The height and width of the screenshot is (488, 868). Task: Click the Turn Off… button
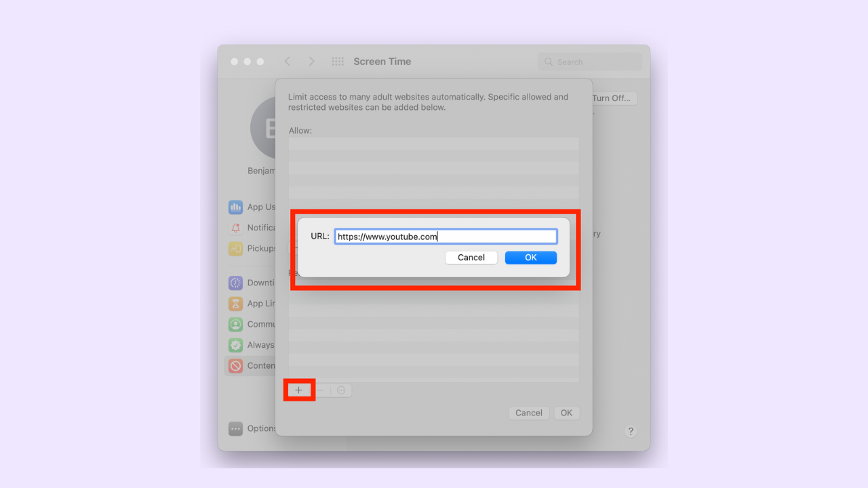pos(612,98)
